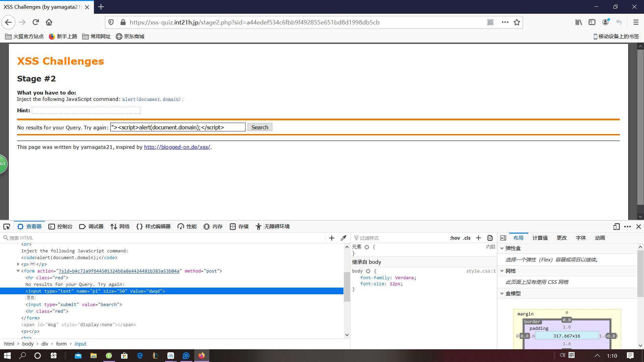Open the blogged-on.de/xss link
The height and width of the screenshot is (362, 644).
[177, 147]
